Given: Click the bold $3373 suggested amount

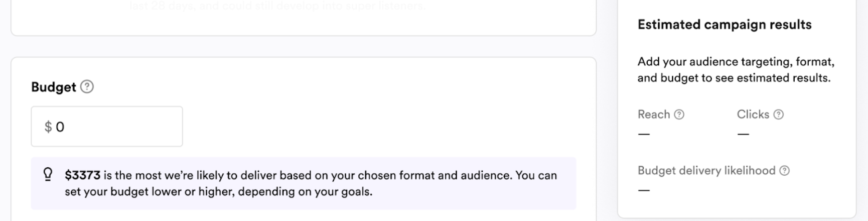Looking at the screenshot, I should (82, 175).
